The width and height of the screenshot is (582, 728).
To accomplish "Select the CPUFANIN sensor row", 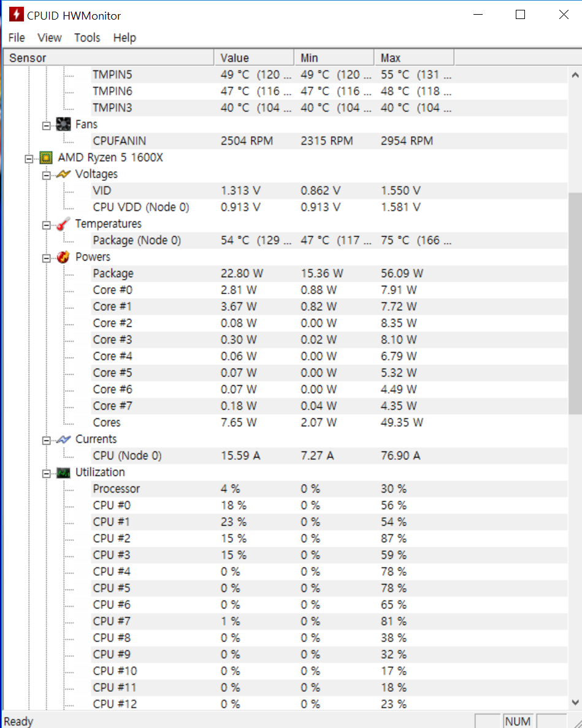I will tap(120, 141).
